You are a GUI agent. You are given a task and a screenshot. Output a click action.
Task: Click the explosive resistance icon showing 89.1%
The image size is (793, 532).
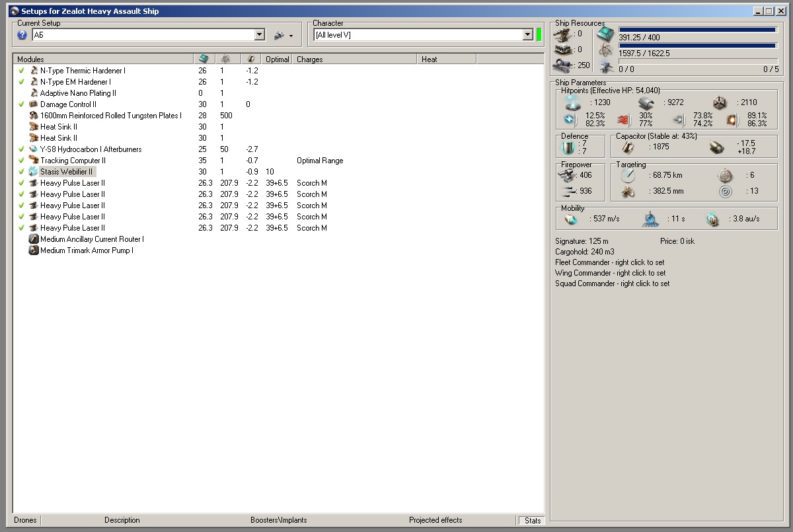pyautogui.click(x=732, y=120)
